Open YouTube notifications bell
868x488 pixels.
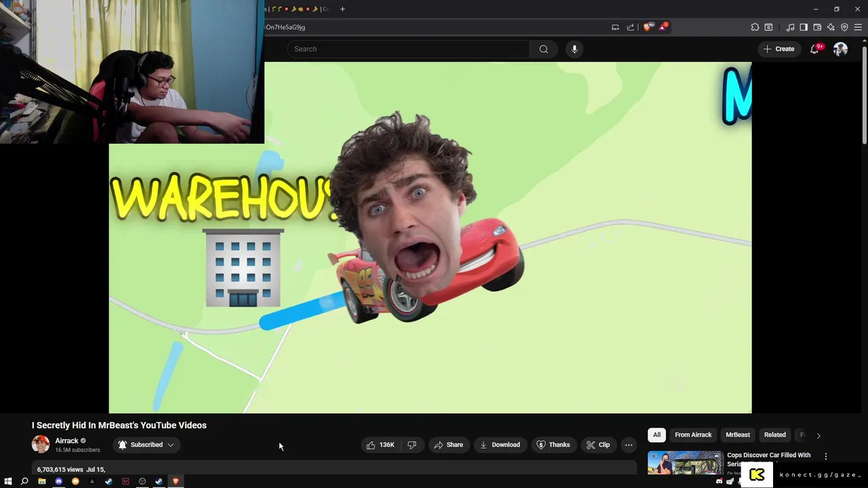(x=815, y=49)
